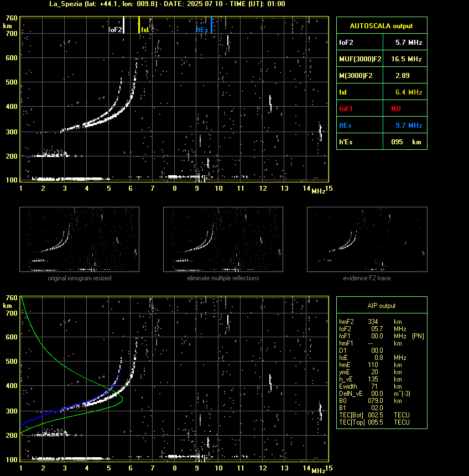The image size is (469, 476).
Task: Click the 'eliminate multiple reflections' caption
Action: [x=223, y=278]
